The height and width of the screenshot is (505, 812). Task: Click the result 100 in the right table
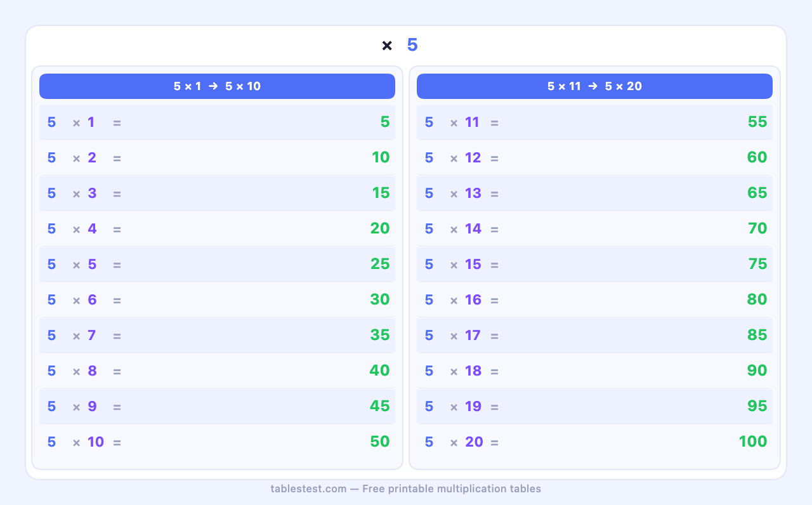point(753,442)
